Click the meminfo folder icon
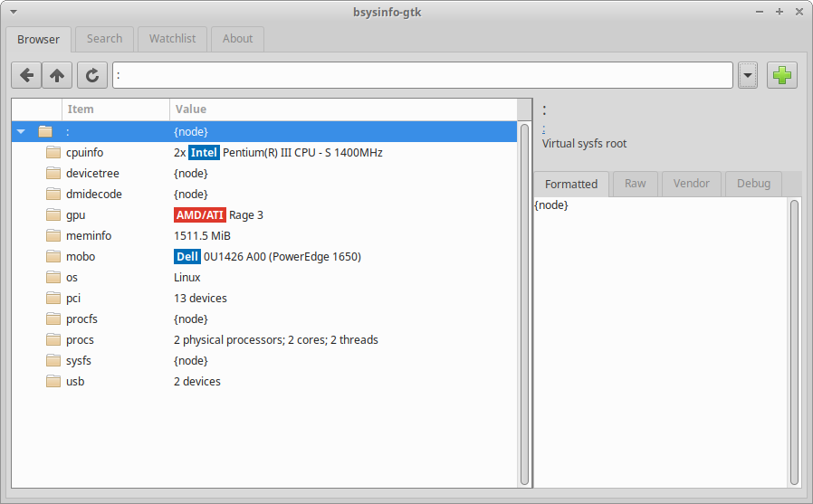The width and height of the screenshot is (813, 504). (53, 235)
